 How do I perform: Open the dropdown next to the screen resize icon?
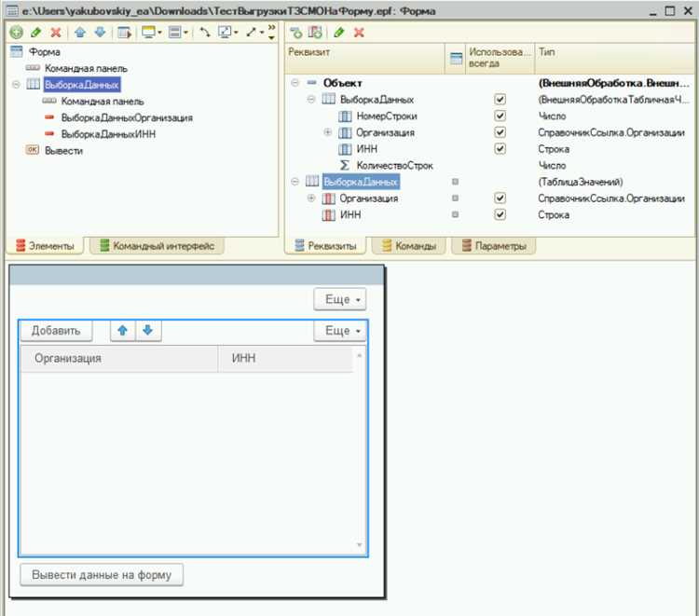[237, 33]
